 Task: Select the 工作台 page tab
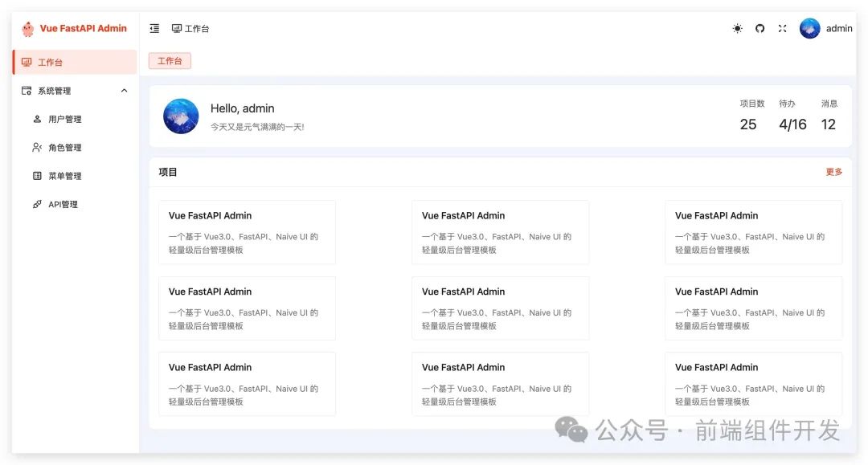click(170, 61)
